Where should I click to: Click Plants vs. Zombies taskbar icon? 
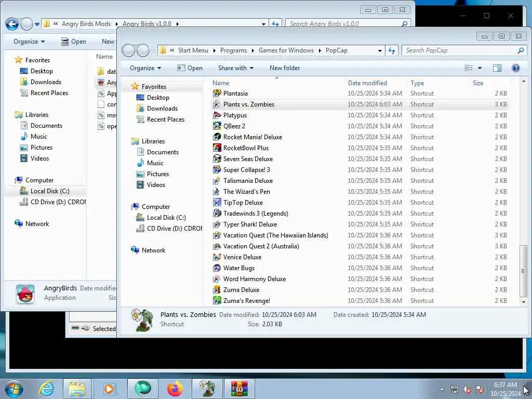(207, 389)
